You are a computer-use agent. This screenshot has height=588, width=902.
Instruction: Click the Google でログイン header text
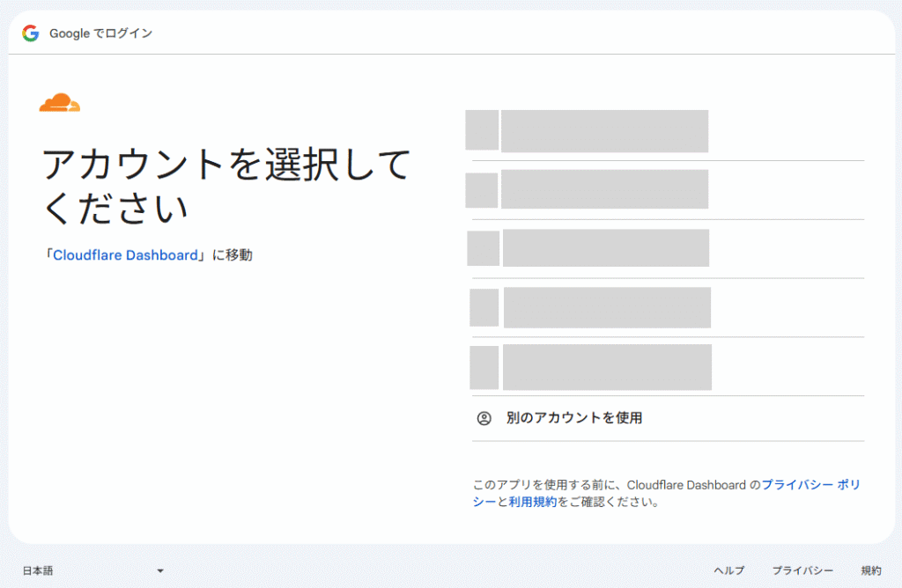tap(100, 33)
